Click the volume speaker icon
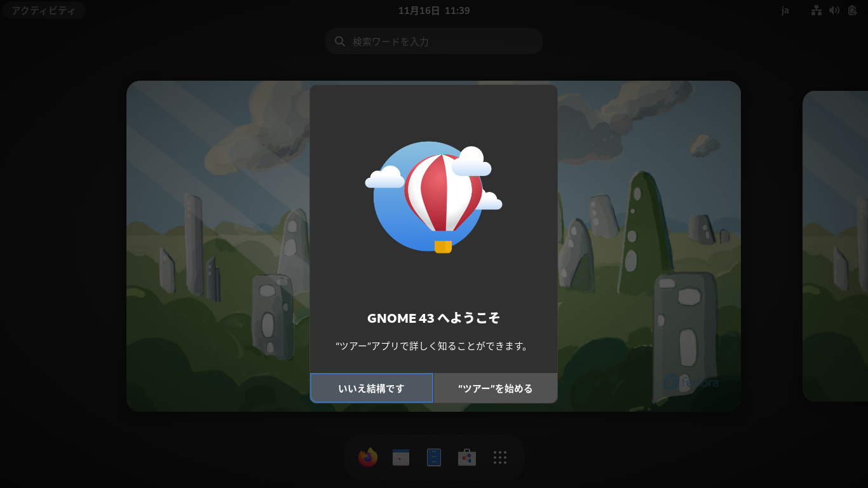The image size is (868, 488). pyautogui.click(x=834, y=10)
